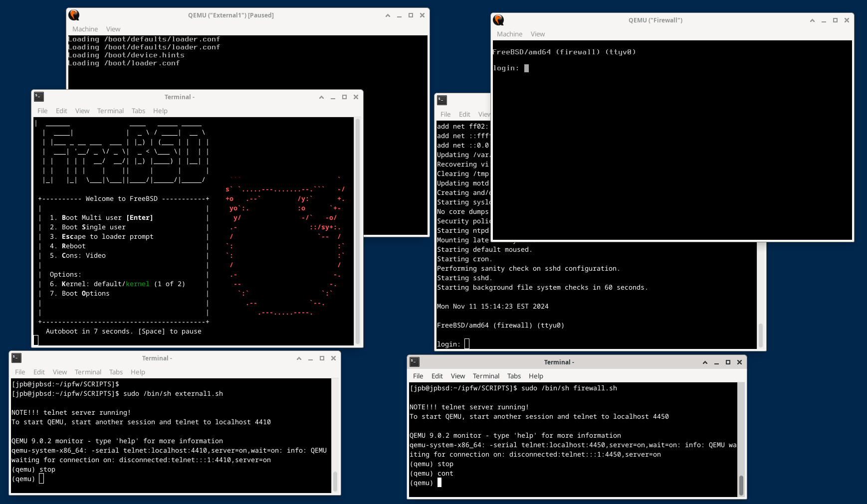
Task: Minimize the firewall.sh terminal window
Action: [716, 362]
